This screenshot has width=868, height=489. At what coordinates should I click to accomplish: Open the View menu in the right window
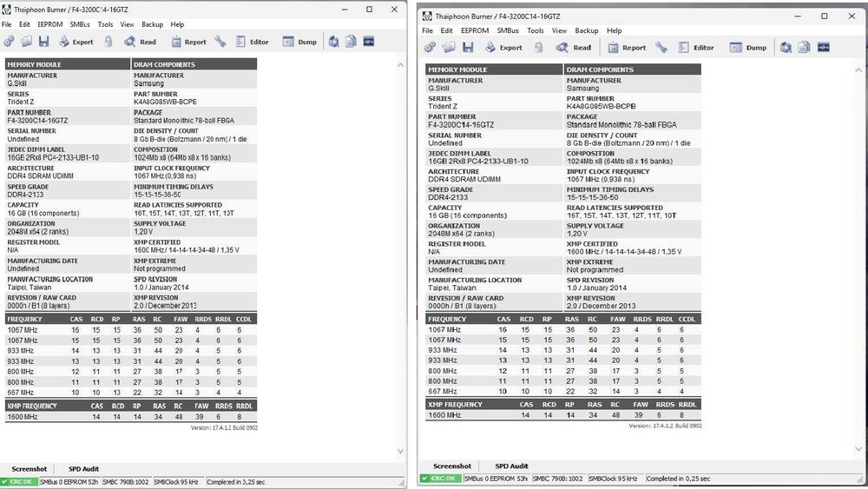559,30
